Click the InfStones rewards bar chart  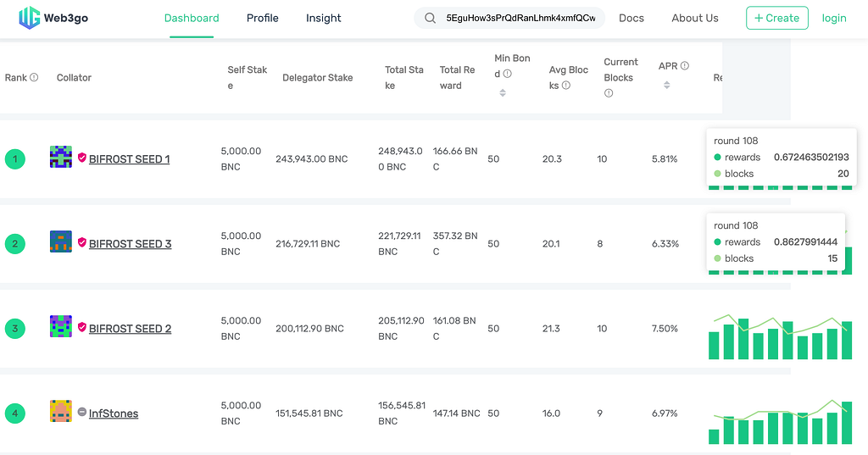[780, 421]
